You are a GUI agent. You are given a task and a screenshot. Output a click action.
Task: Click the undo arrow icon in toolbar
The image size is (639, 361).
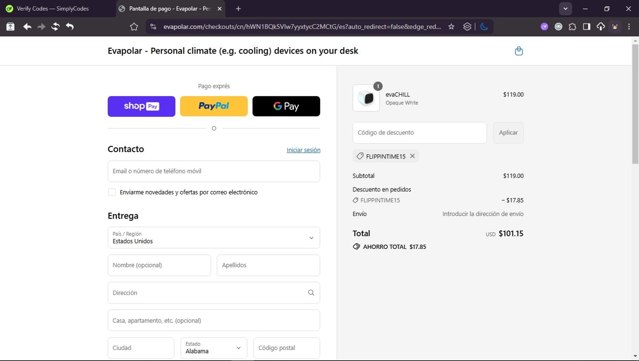coord(70,26)
